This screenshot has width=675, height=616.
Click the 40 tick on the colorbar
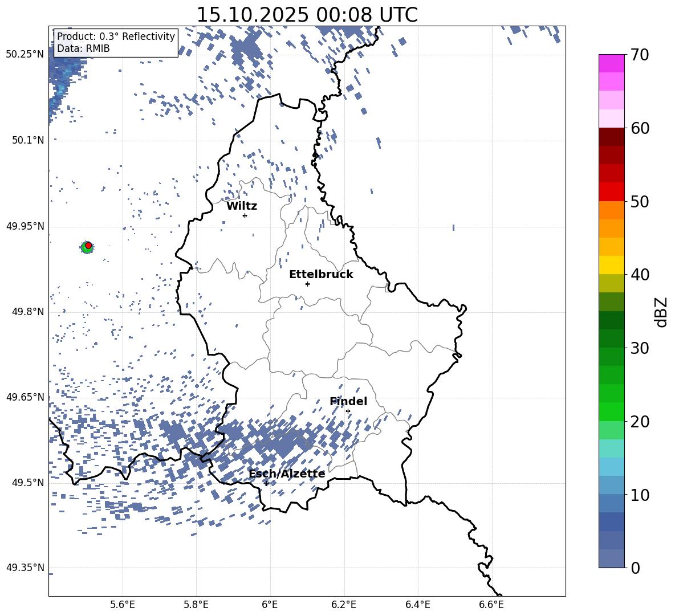pos(639,275)
